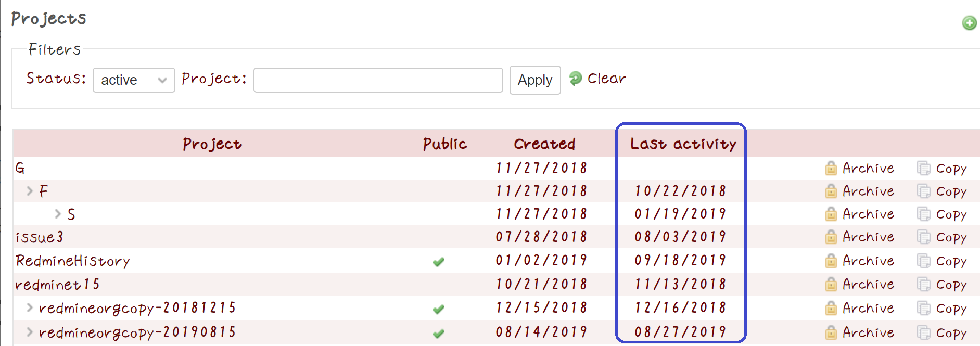Click the Clear filters link

click(x=606, y=79)
